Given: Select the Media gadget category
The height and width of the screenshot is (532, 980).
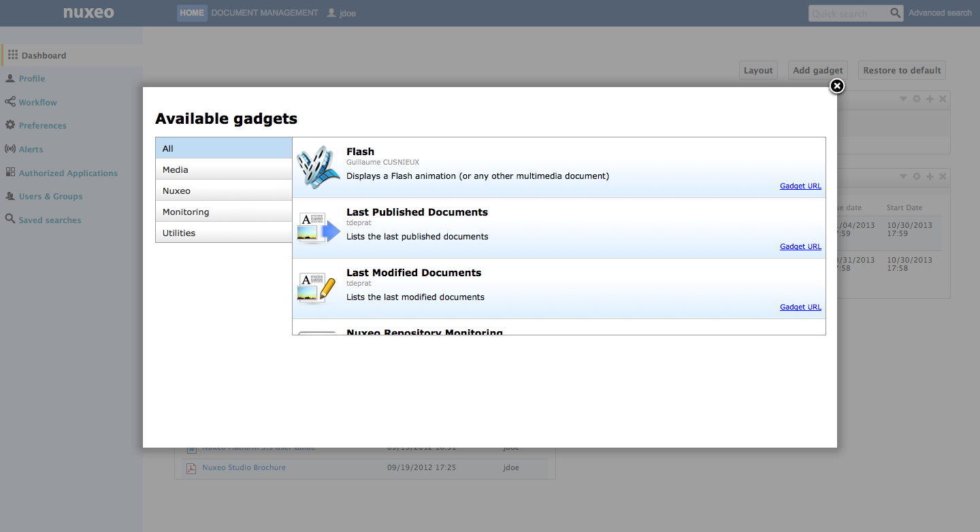Looking at the screenshot, I should 224,169.
